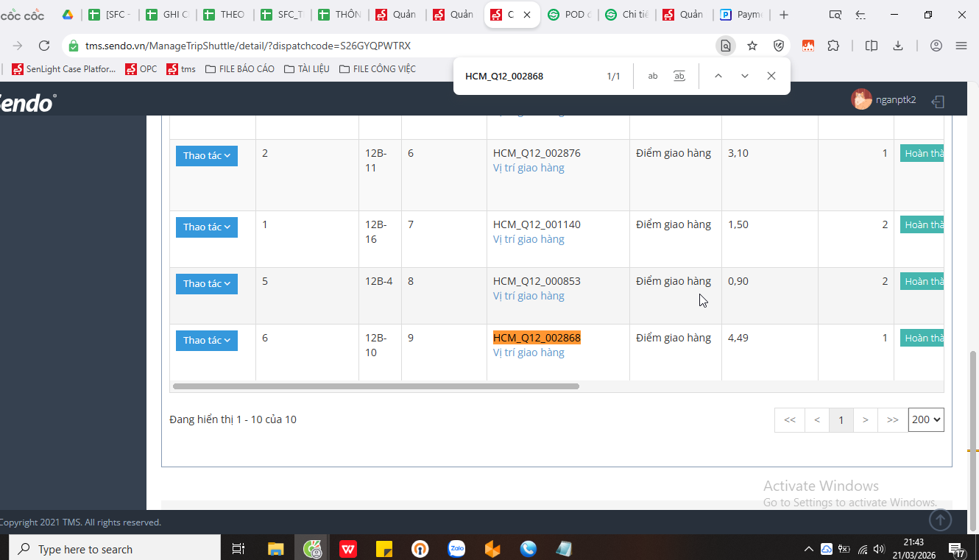The image size is (979, 560).
Task: Bookmark this page with the star icon
Action: (752, 46)
